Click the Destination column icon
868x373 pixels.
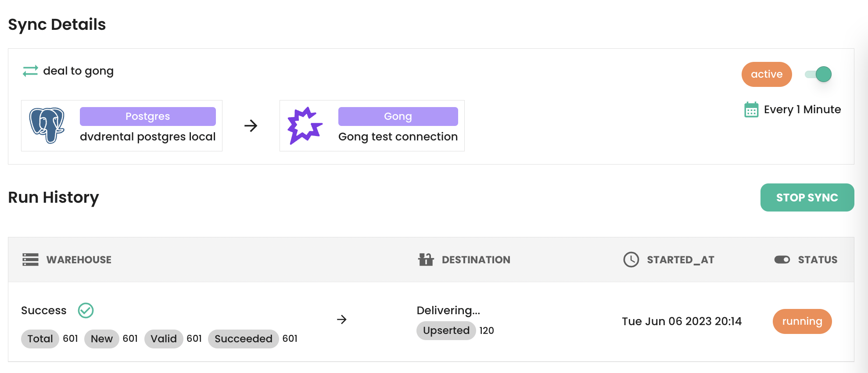pyautogui.click(x=426, y=260)
